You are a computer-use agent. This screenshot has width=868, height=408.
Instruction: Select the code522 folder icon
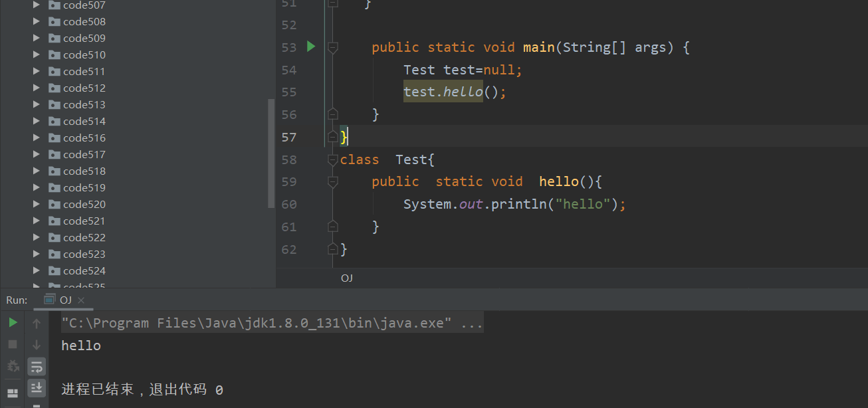click(54, 237)
